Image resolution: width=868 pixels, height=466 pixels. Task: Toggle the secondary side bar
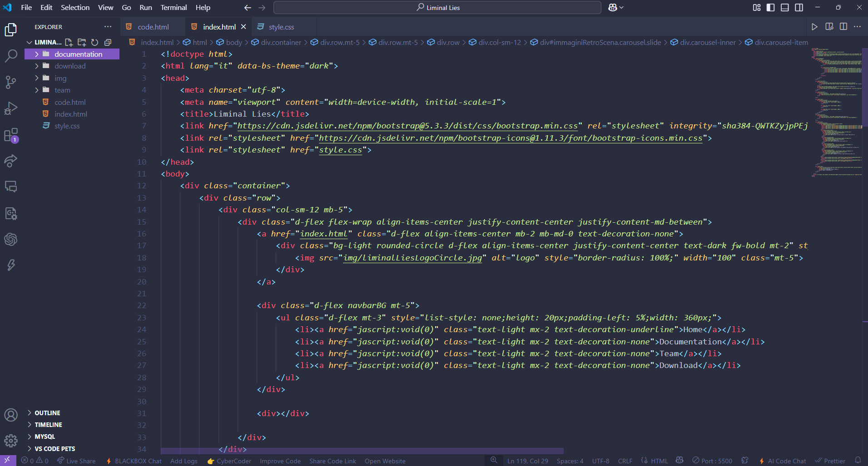(799, 7)
